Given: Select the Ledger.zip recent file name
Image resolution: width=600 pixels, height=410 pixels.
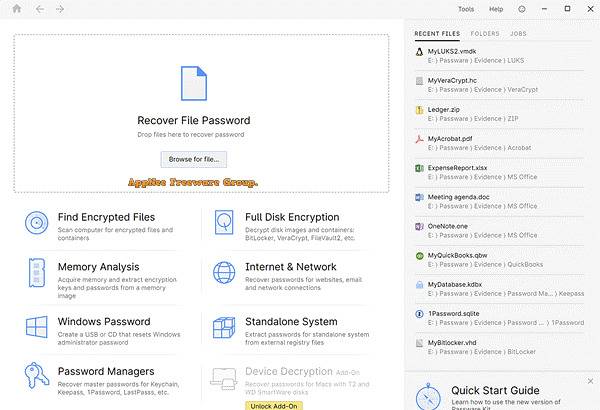Looking at the screenshot, I should pos(443,109).
